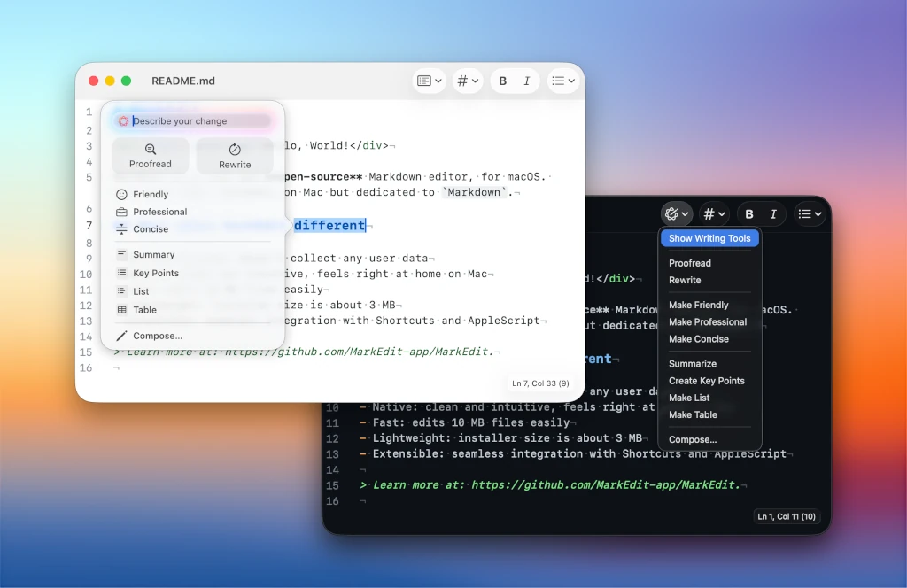
Task: Apply italic formatting in README.md toolbar
Action: coord(527,81)
